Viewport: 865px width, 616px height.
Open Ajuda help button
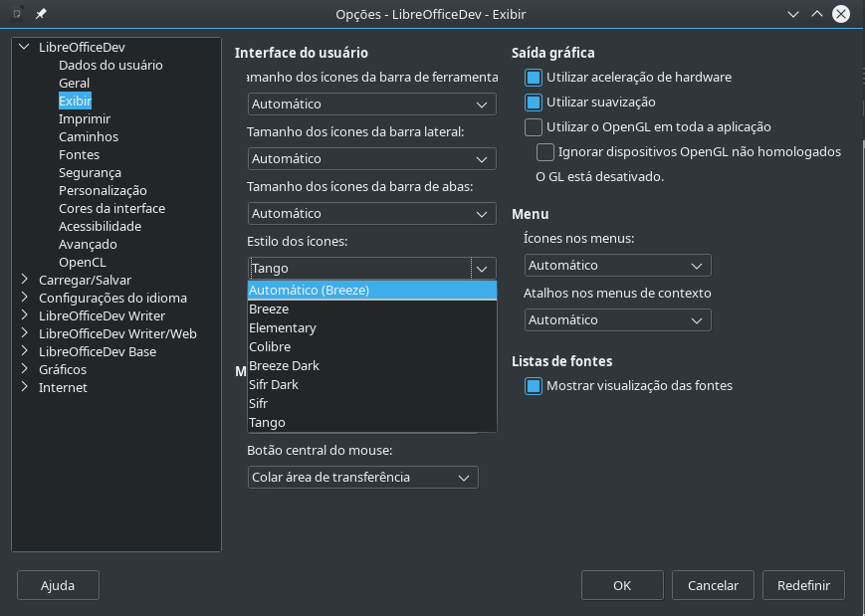coord(58,585)
